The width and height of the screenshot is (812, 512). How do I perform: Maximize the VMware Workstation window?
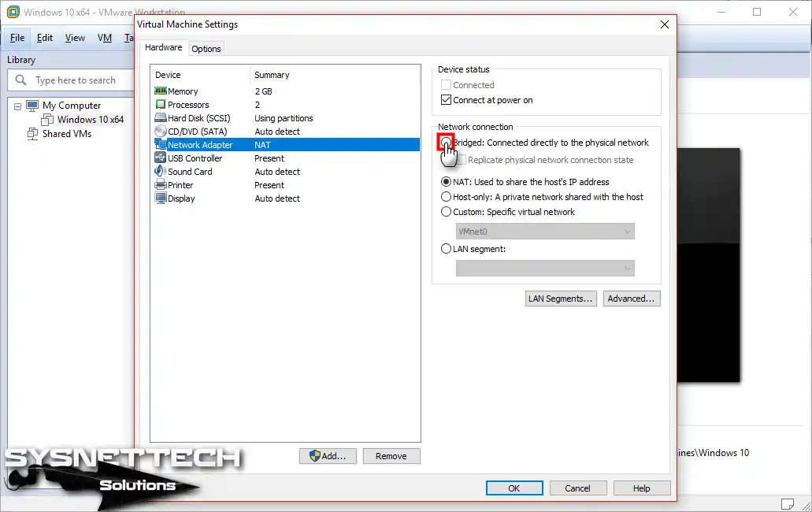757,12
